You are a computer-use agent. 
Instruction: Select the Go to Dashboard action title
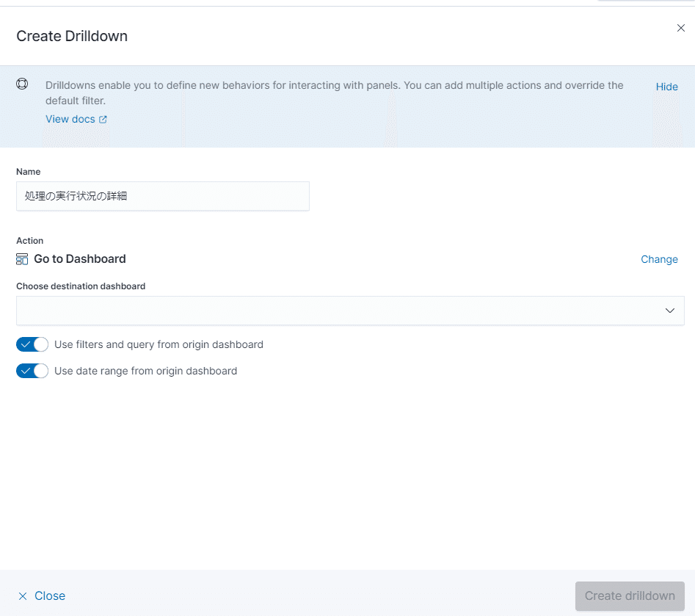point(80,259)
